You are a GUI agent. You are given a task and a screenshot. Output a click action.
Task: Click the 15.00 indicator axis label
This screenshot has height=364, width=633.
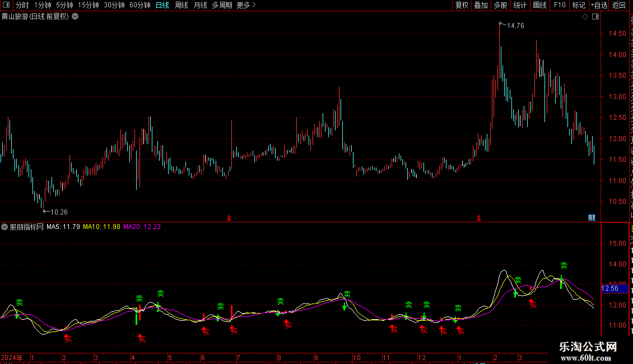617,244
